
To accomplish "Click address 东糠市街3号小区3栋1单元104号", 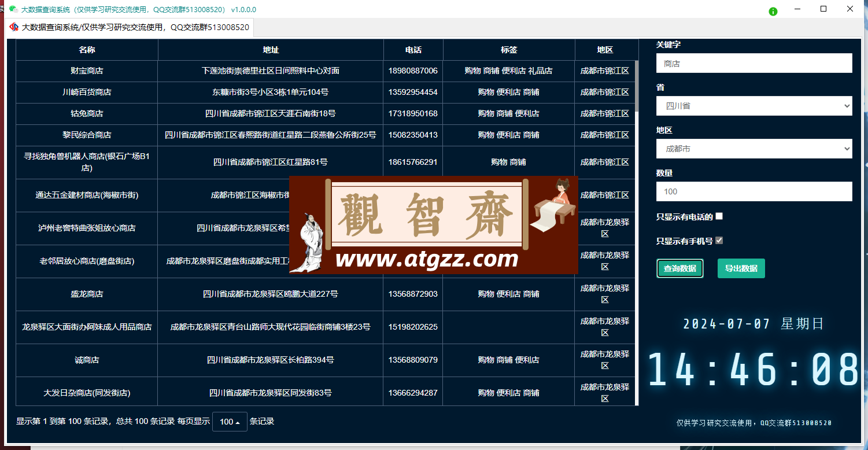I will [271, 92].
